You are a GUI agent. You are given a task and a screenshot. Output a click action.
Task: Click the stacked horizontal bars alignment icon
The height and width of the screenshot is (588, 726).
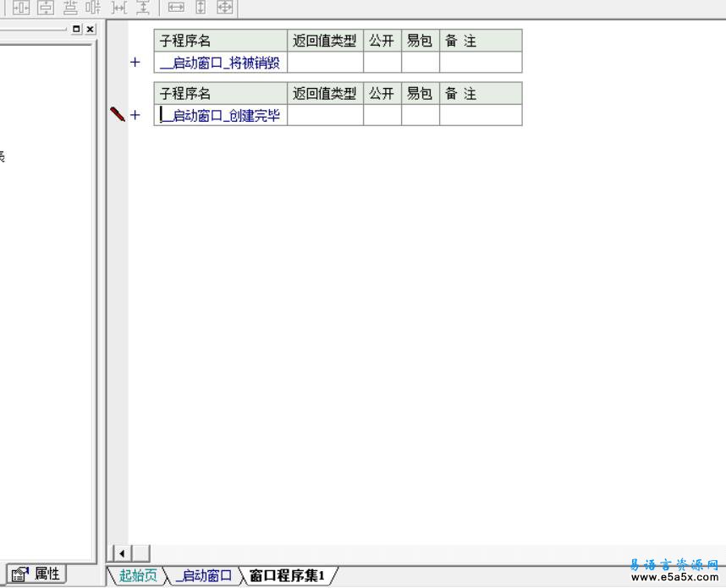[70, 7]
